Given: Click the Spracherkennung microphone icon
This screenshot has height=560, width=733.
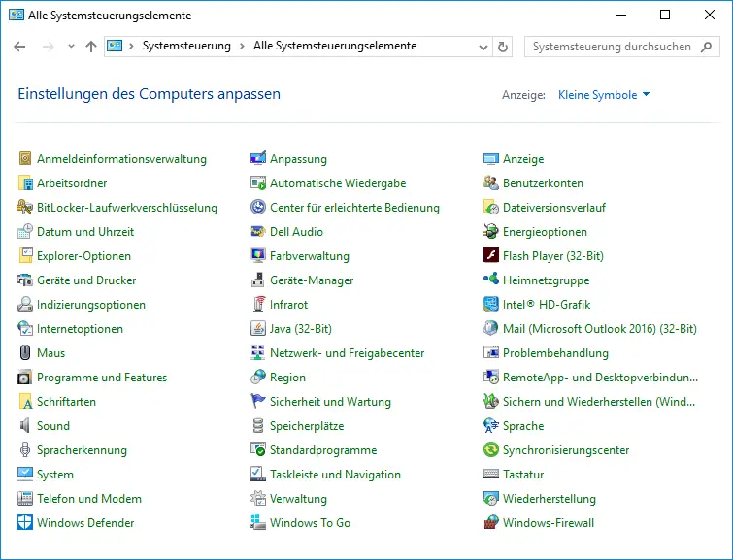Looking at the screenshot, I should pos(25,450).
